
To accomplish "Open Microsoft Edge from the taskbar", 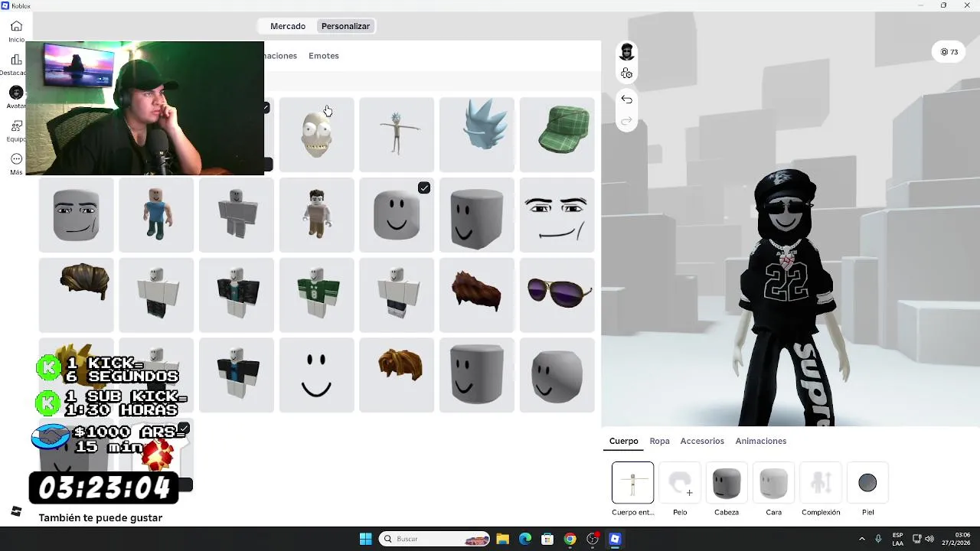I will (525, 539).
